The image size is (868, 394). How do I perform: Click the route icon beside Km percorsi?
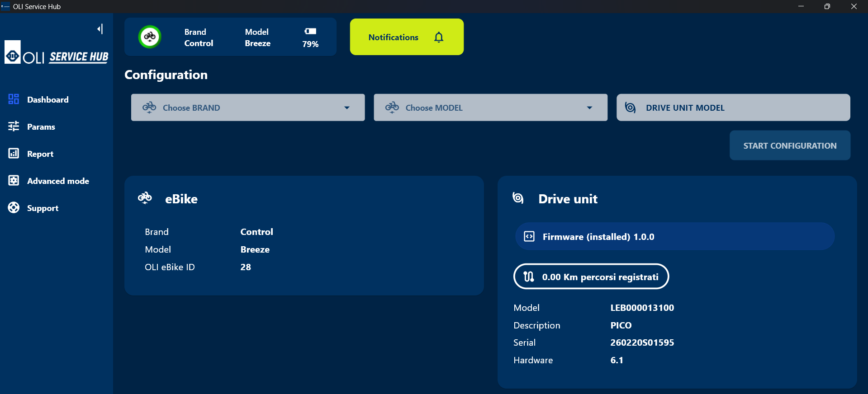point(529,277)
